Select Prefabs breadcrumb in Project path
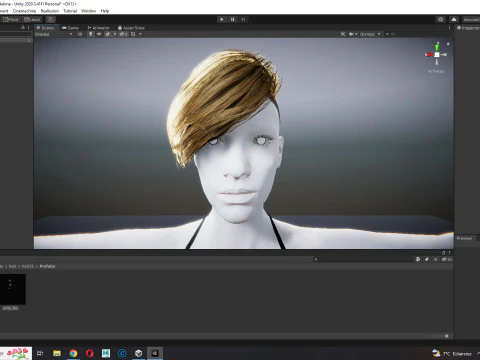This screenshot has width=480, height=360. 47,266
